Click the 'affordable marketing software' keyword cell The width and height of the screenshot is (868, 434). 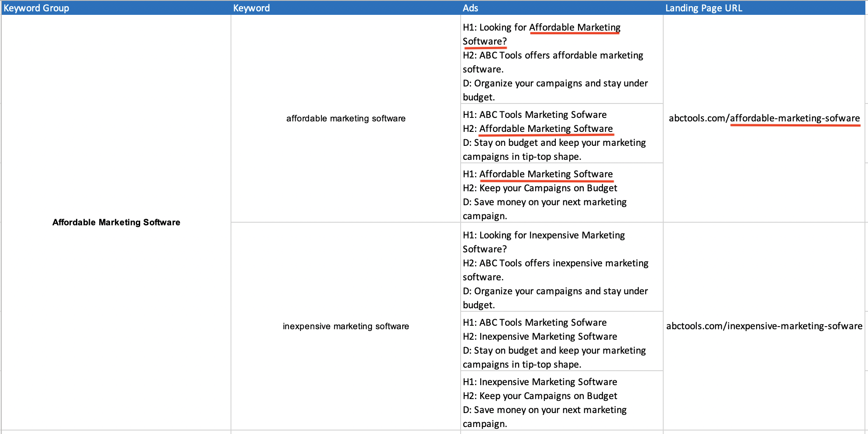point(346,118)
